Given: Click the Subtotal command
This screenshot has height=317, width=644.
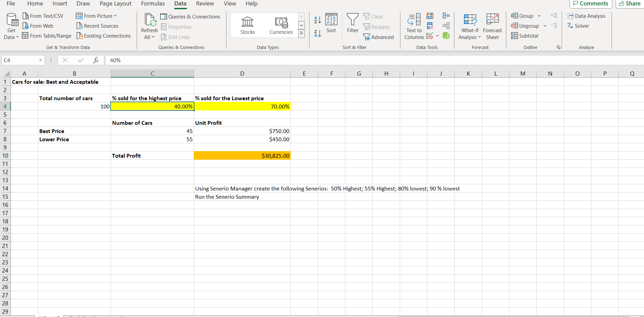Looking at the screenshot, I should coord(525,36).
